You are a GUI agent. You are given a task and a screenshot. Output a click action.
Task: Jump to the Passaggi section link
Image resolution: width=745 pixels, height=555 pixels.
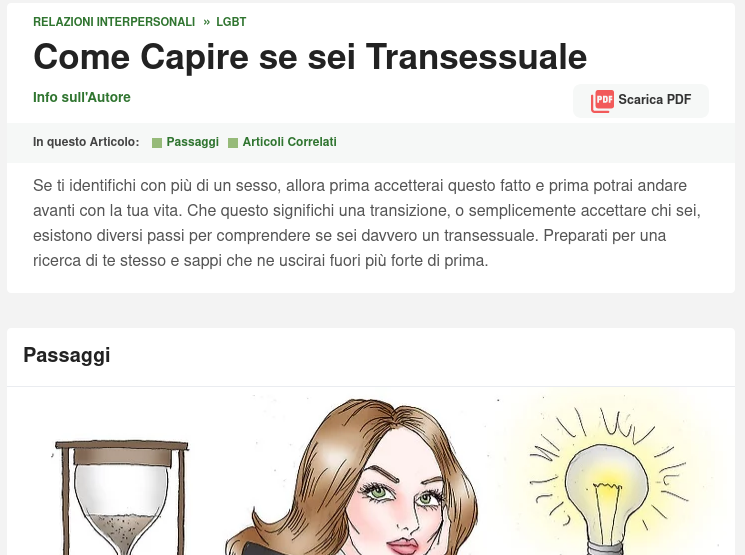point(192,142)
